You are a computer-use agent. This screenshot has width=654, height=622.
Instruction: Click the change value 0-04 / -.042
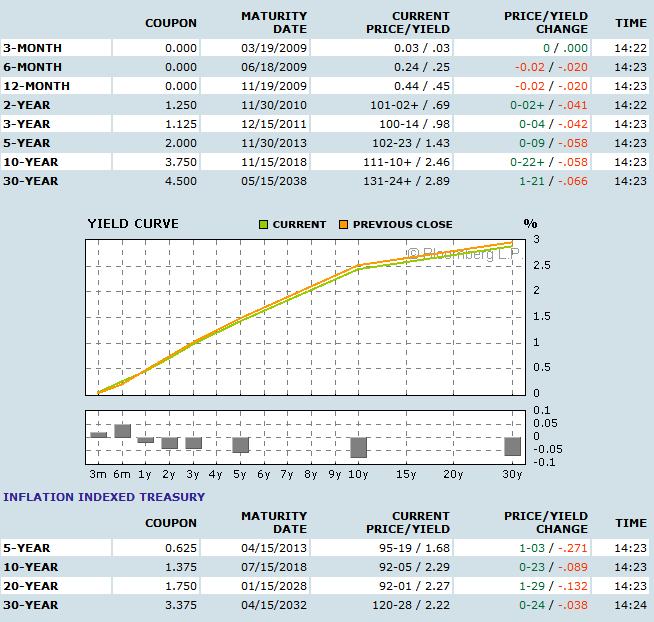(x=553, y=124)
